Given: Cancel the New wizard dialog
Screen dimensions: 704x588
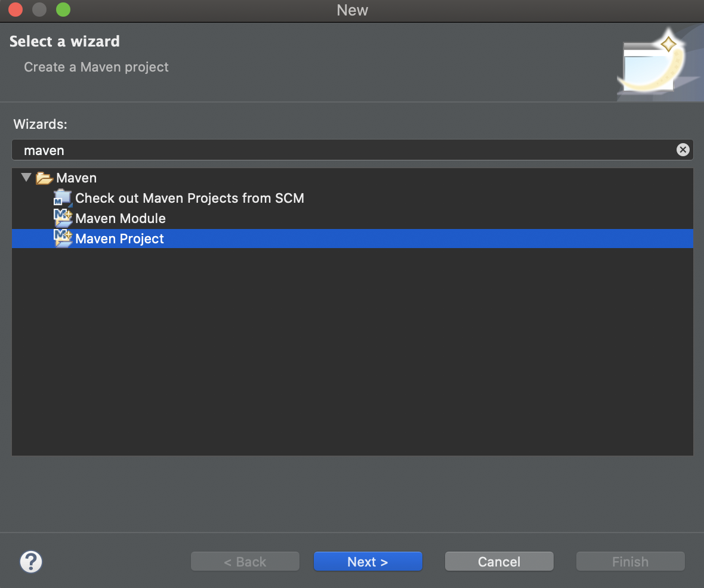Looking at the screenshot, I should point(499,562).
